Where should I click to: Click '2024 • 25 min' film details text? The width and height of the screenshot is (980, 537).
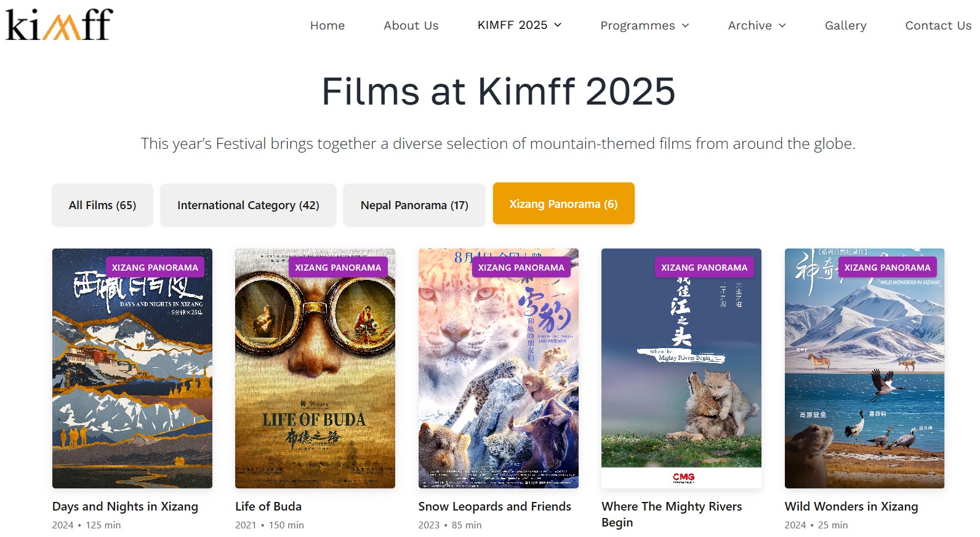click(816, 525)
